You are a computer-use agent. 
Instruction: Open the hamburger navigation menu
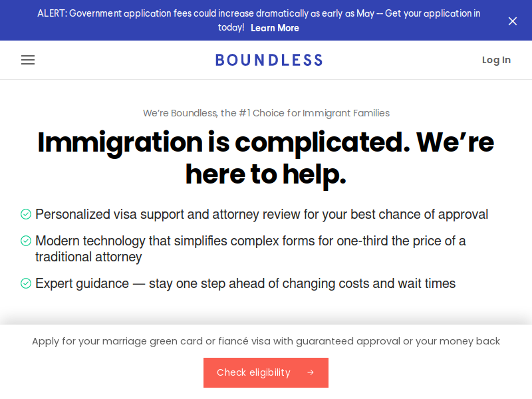coord(28,60)
